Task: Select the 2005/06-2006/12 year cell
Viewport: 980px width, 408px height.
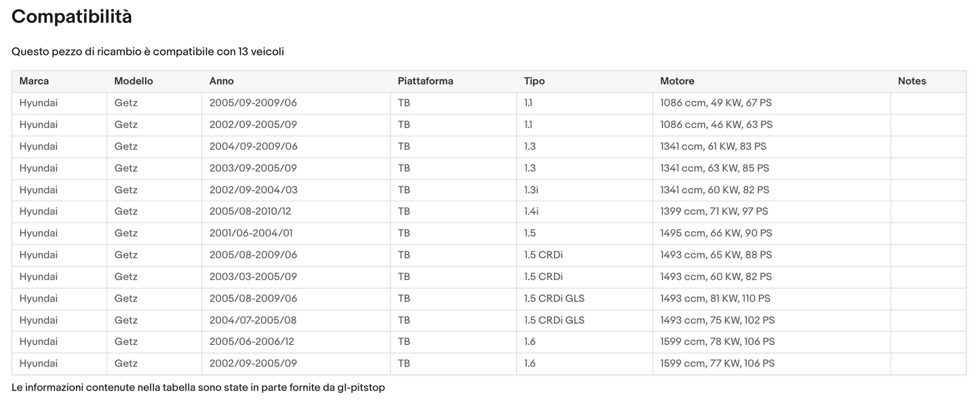Action: point(252,342)
